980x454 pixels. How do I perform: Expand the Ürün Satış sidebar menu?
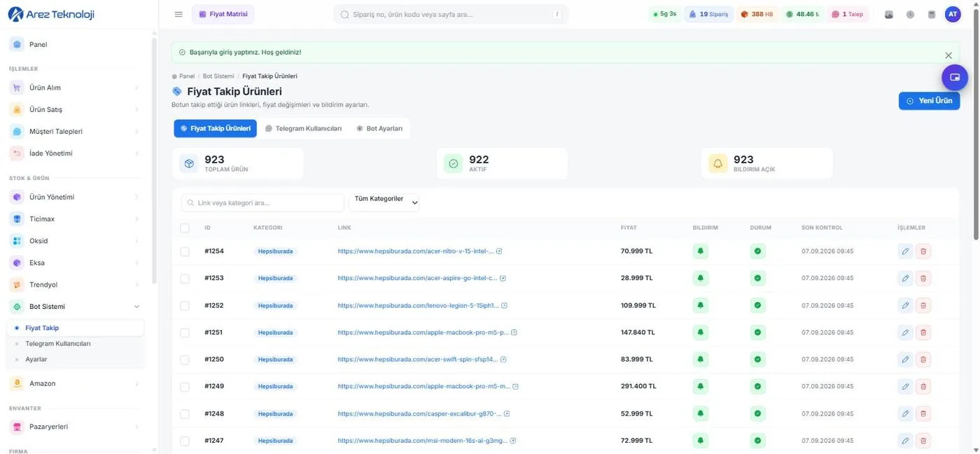pos(75,109)
